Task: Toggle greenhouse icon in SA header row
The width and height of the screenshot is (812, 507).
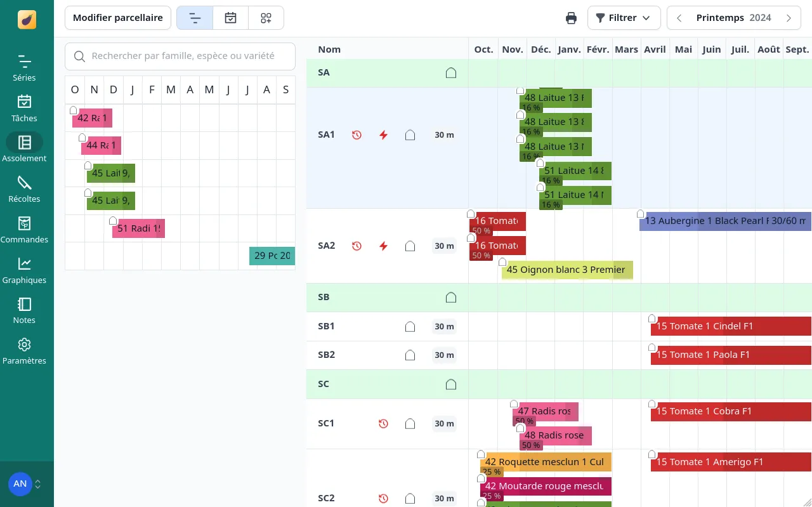Action: 451,73
